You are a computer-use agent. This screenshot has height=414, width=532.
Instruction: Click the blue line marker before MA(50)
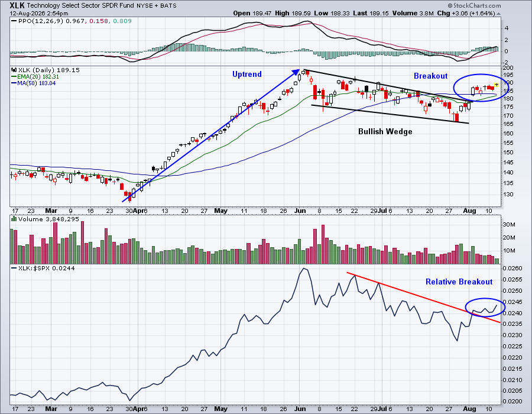(x=14, y=83)
